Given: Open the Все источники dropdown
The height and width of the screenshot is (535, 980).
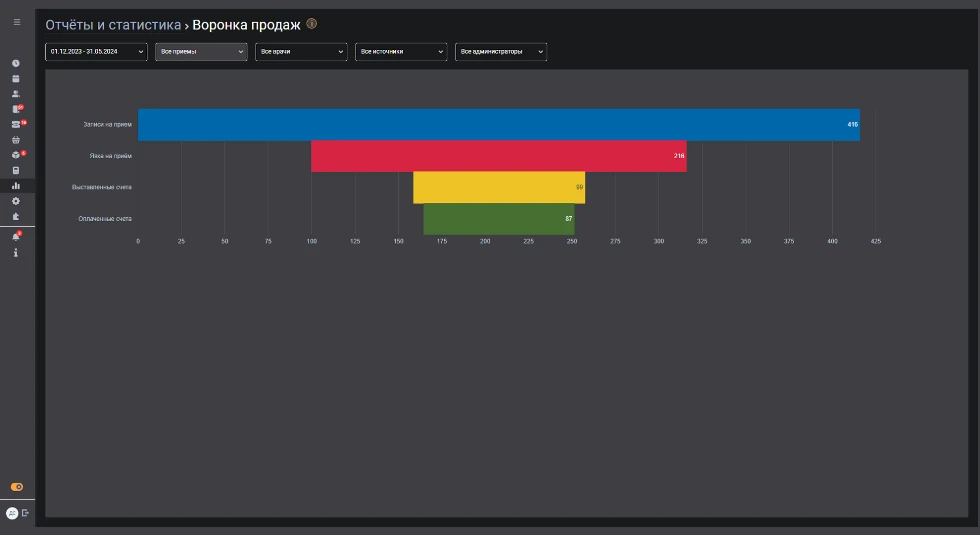Looking at the screenshot, I should tap(400, 51).
